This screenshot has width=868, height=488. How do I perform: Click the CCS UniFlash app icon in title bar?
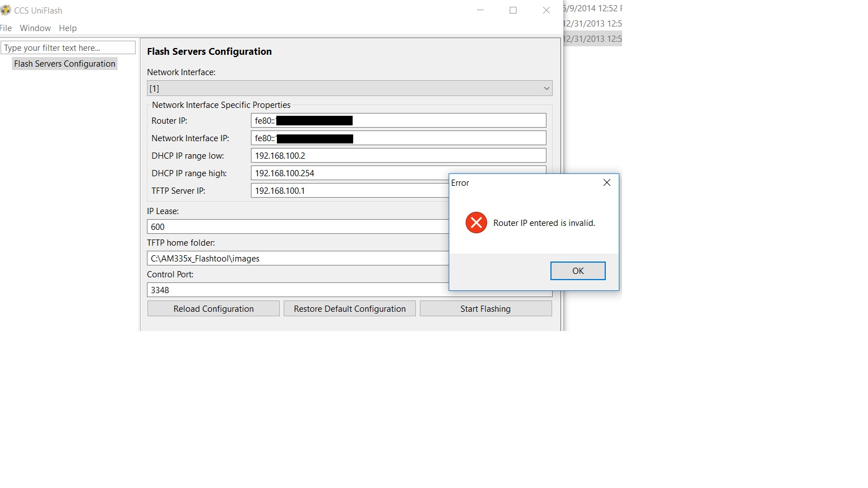5,10
